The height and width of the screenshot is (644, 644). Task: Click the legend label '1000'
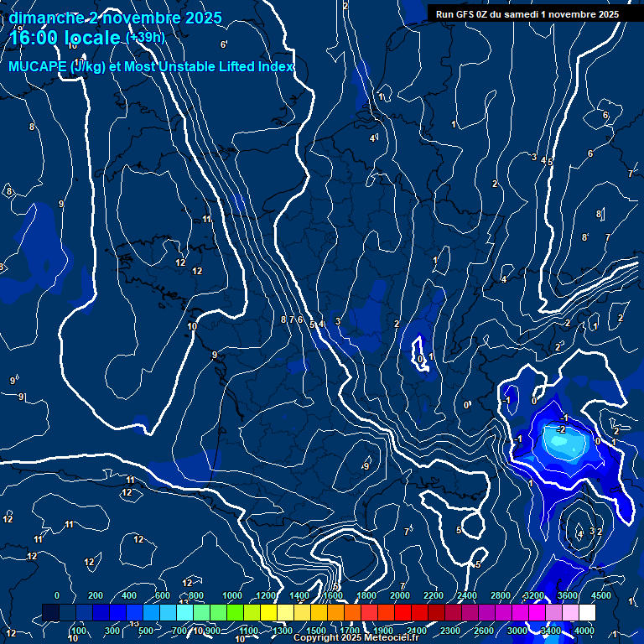(x=232, y=595)
